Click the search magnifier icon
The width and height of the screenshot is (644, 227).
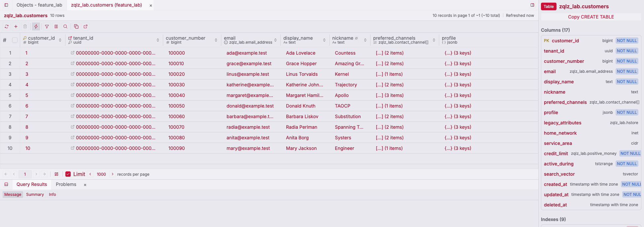(65, 26)
